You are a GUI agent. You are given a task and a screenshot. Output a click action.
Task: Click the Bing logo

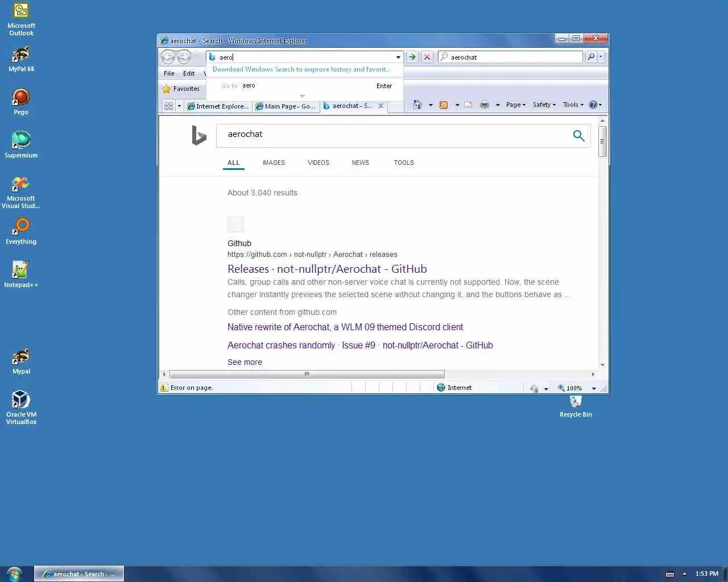point(199,135)
